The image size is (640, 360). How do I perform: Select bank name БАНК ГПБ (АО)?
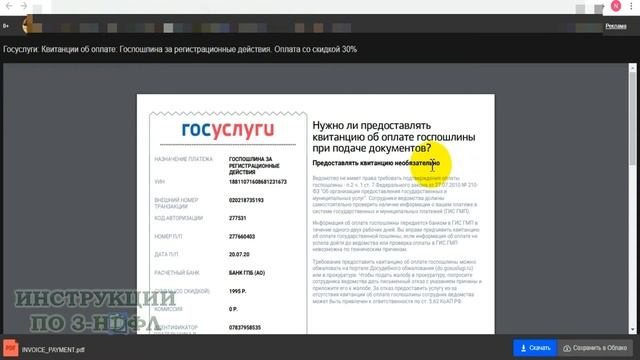point(247,273)
